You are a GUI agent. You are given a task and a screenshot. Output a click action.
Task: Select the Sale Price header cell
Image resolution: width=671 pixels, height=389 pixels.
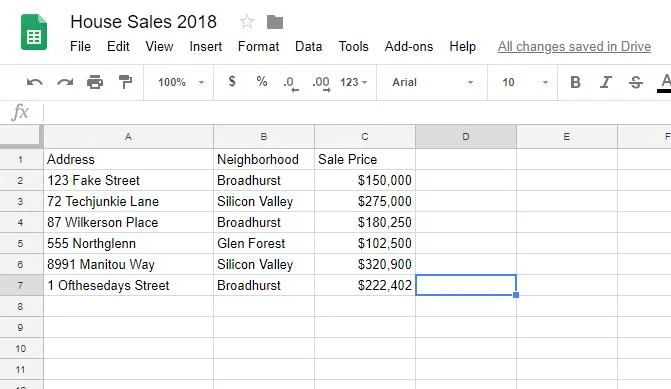pos(365,159)
